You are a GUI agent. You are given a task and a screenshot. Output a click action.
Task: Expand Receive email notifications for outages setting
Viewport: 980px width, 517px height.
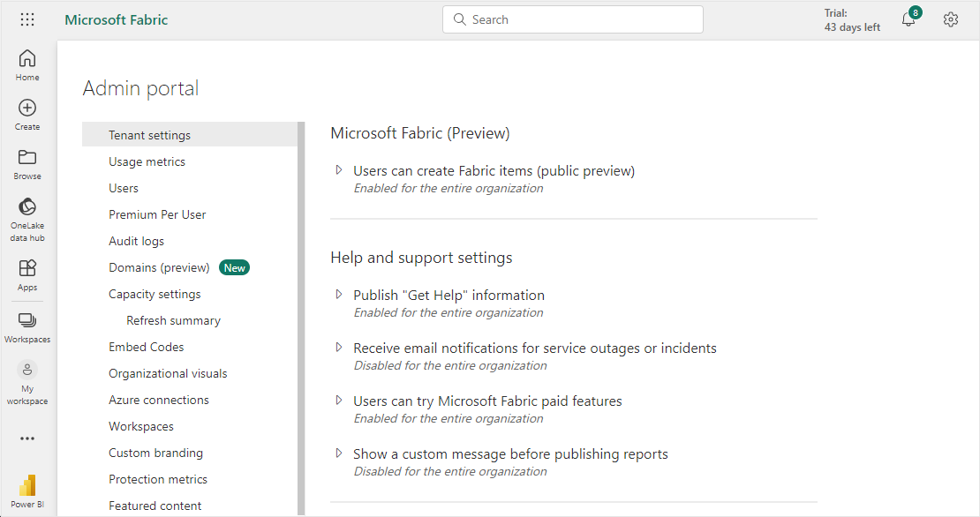(339, 348)
